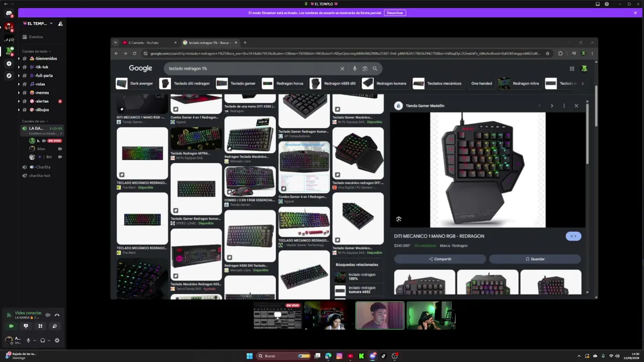The image size is (644, 362).
Task: Select the teclado redragon search tab
Action: tap(210, 43)
